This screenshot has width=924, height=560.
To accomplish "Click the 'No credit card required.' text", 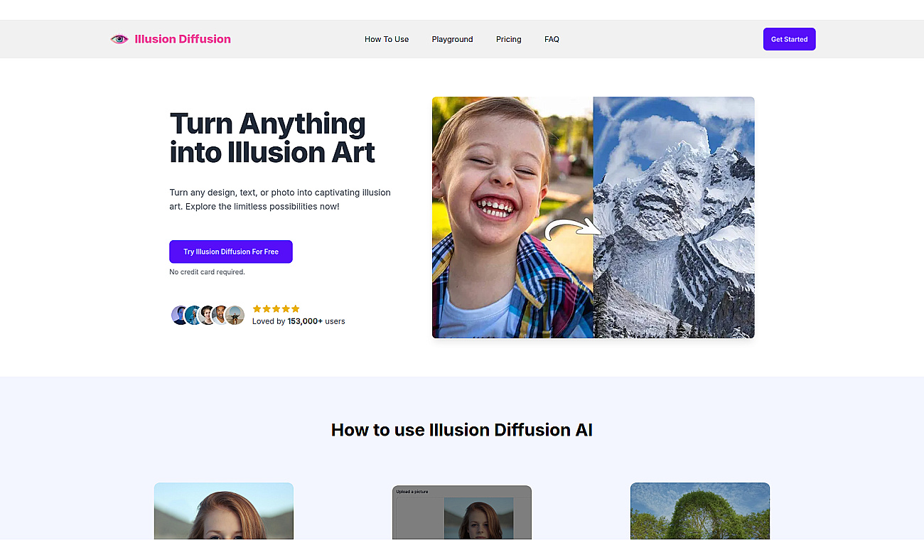I will [207, 272].
